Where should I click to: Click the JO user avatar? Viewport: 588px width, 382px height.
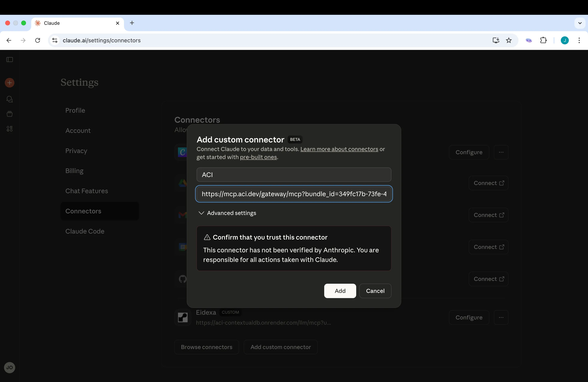(10, 367)
